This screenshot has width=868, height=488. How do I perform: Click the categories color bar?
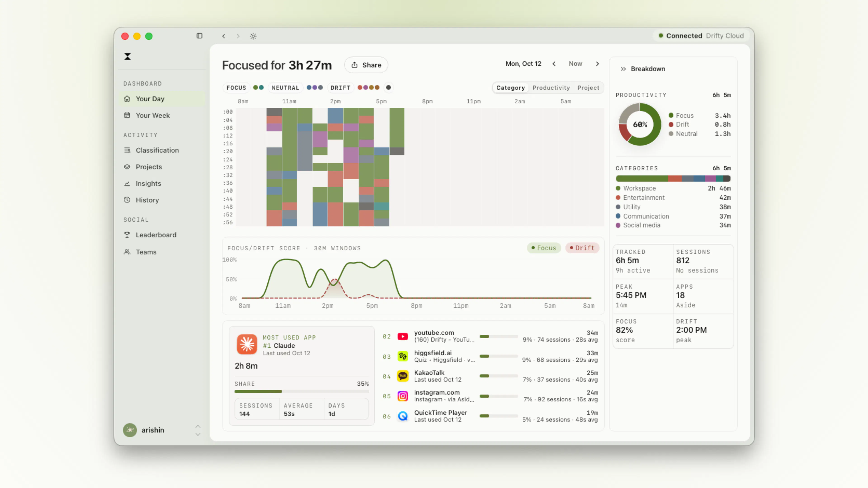673,178
